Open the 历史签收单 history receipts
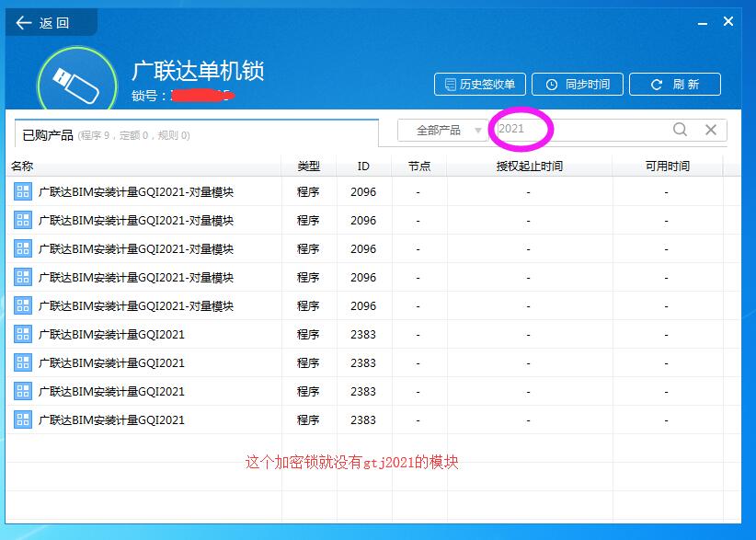This screenshot has height=540, width=756. 480,85
